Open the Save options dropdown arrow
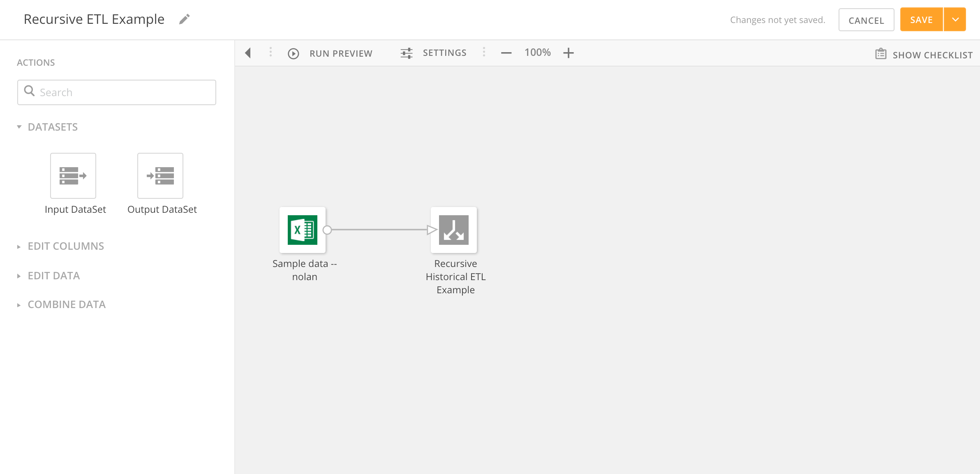980x474 pixels. click(x=956, y=19)
